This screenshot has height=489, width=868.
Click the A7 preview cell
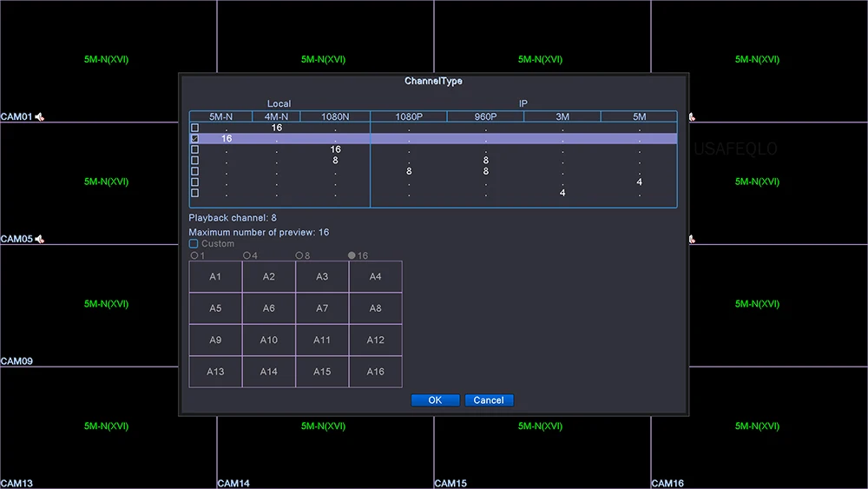pos(322,308)
